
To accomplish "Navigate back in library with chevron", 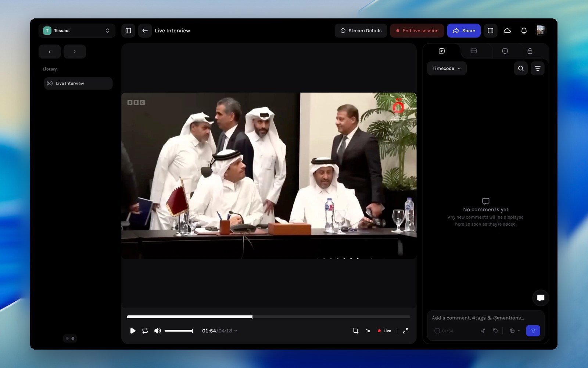I will [50, 52].
